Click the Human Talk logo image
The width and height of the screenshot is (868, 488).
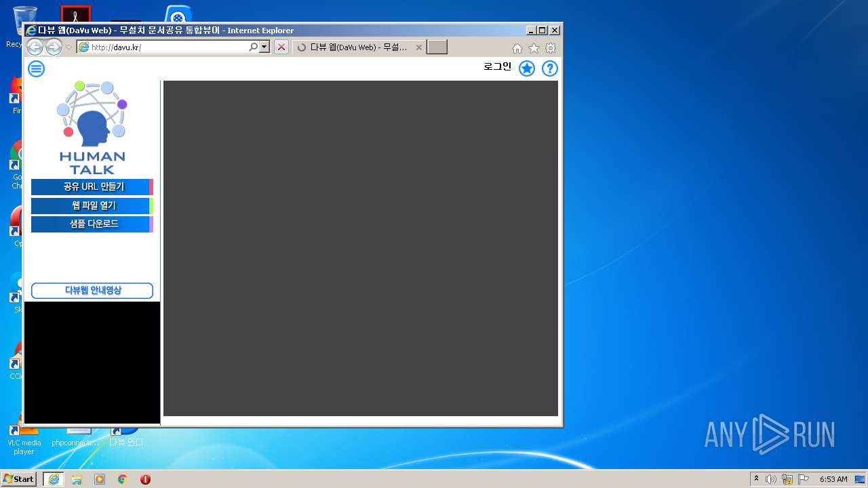[92, 127]
